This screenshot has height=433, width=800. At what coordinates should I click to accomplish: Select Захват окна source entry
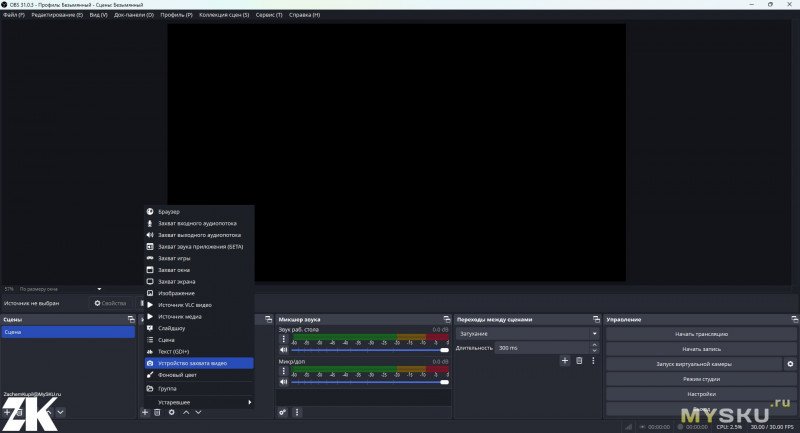tap(199, 270)
